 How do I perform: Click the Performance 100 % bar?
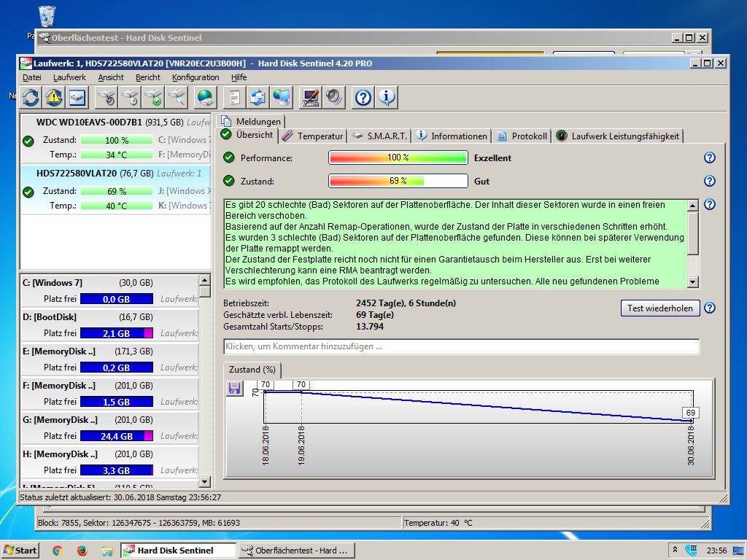point(398,157)
